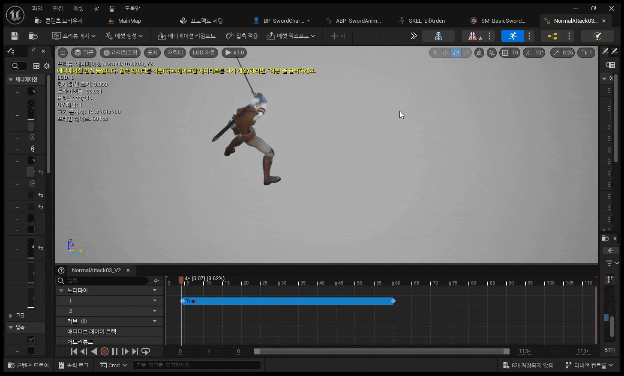Viewport: 624px width, 376px height.
Task: Switch to the SM_BasicSword tab
Action: pyautogui.click(x=497, y=21)
